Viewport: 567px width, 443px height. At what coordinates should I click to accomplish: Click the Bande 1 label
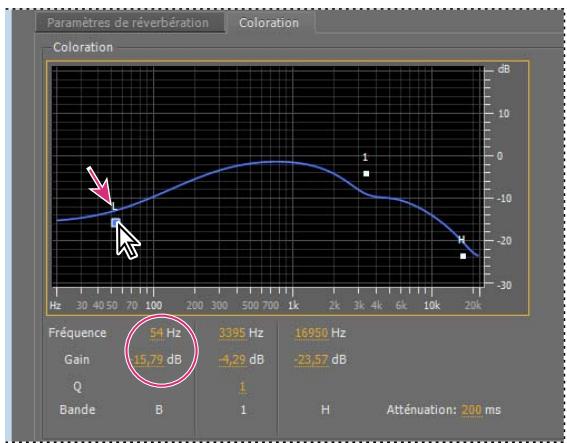pos(243,410)
